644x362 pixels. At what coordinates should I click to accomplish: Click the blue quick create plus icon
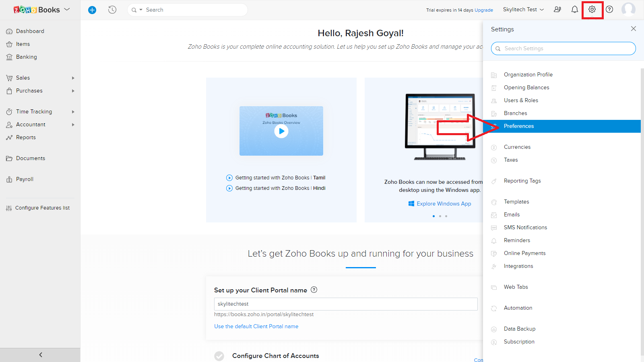point(92,10)
